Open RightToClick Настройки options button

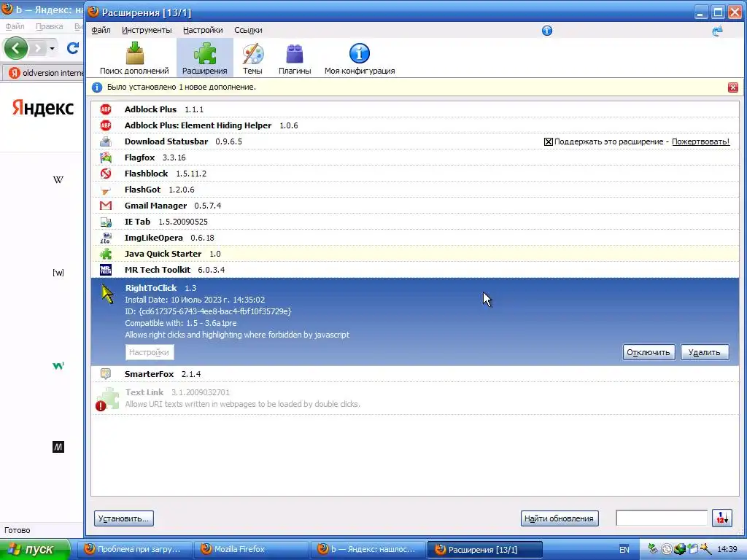[149, 352]
